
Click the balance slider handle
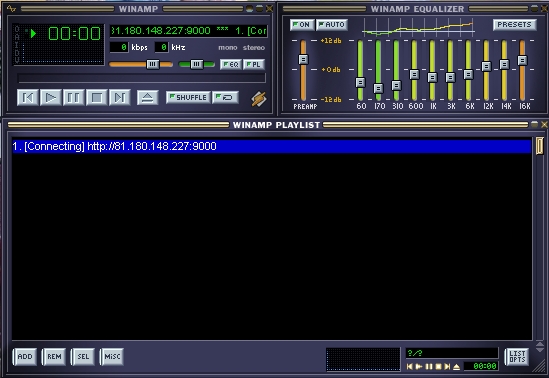click(196, 64)
